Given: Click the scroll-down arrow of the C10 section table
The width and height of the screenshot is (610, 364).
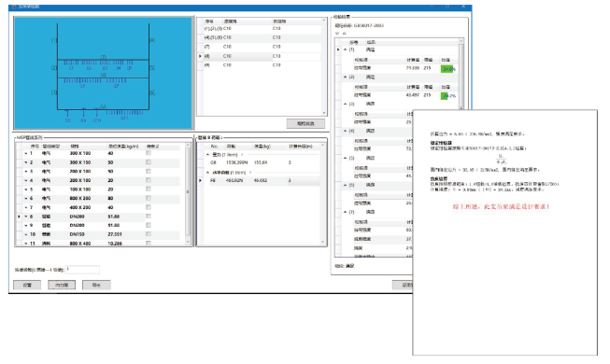Looking at the screenshot, I should pos(323,113).
